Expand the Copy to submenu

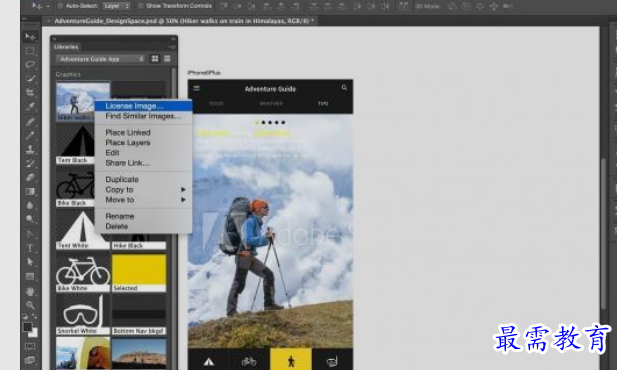(143, 190)
